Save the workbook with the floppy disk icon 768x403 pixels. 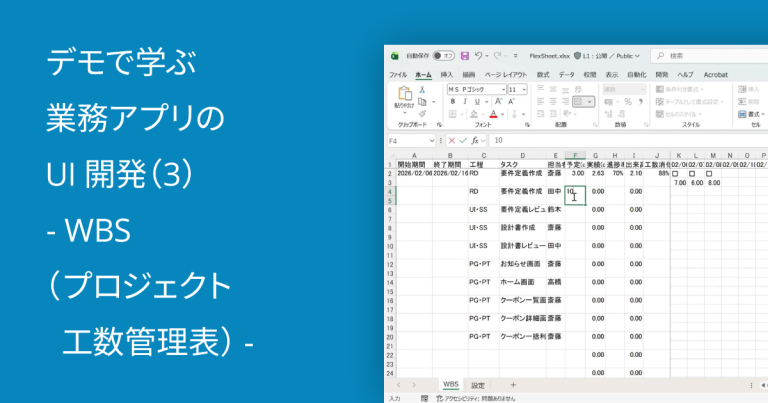click(x=465, y=56)
